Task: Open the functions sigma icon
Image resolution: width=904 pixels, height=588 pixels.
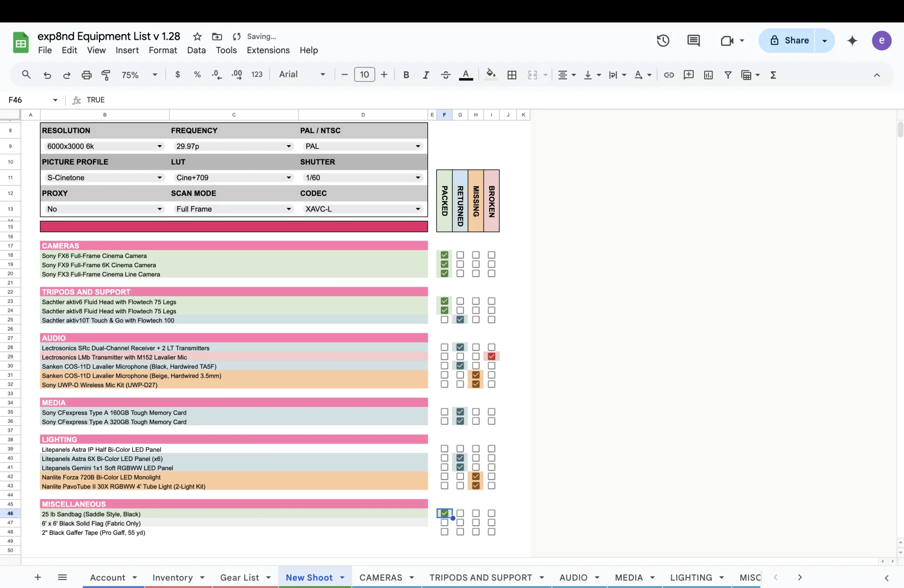Action: (x=773, y=75)
